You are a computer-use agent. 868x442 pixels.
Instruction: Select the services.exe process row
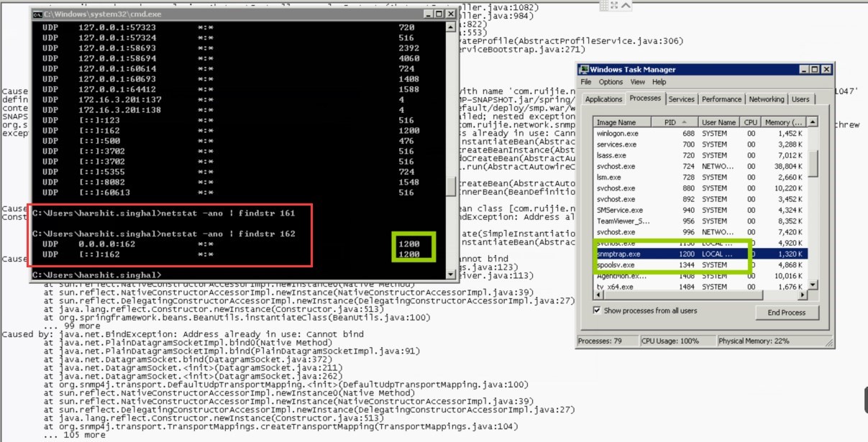(x=700, y=144)
